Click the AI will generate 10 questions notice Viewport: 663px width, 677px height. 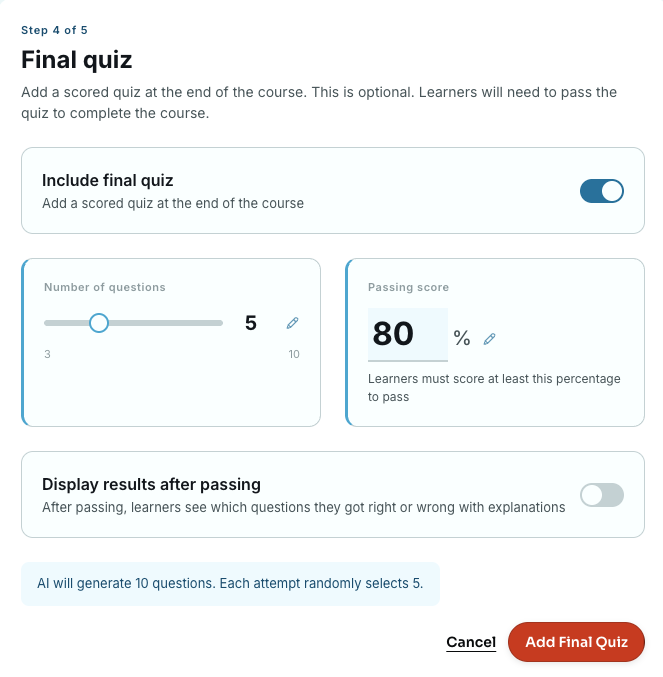click(230, 584)
